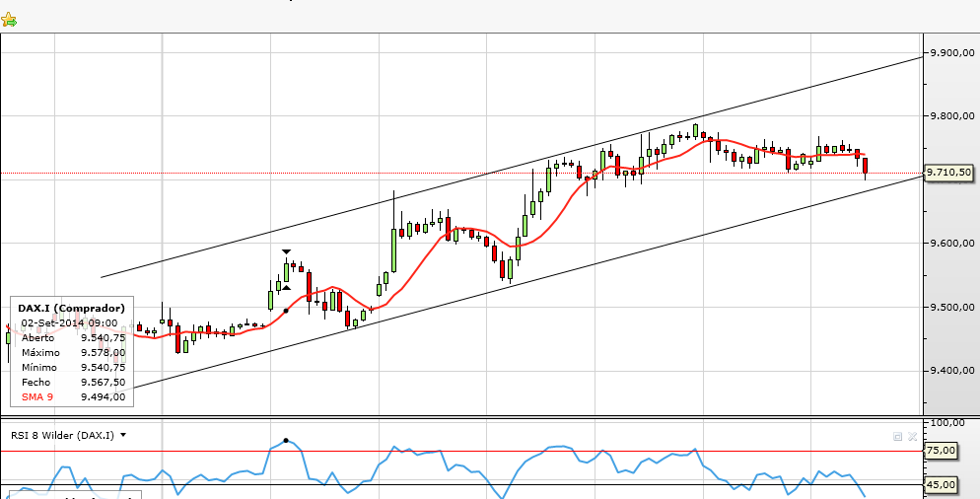Click the RSI 8 Wilder (DAX.I) label
Image resolution: width=980 pixels, height=499 pixels.
point(61,435)
